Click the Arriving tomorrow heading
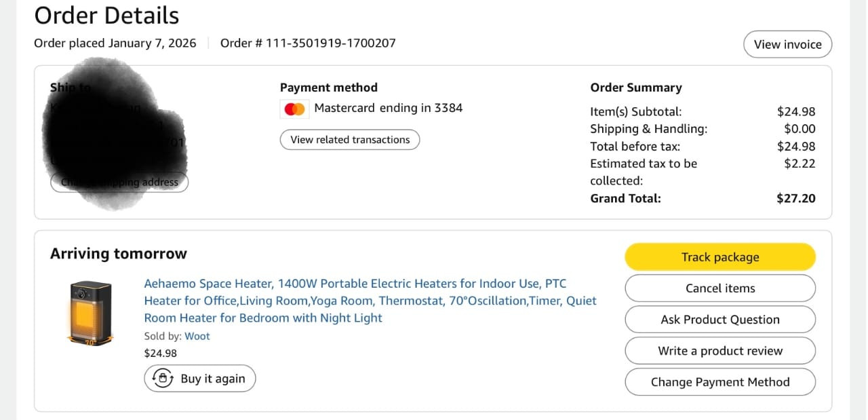Viewport: 868px width, 420px height. coord(119,254)
